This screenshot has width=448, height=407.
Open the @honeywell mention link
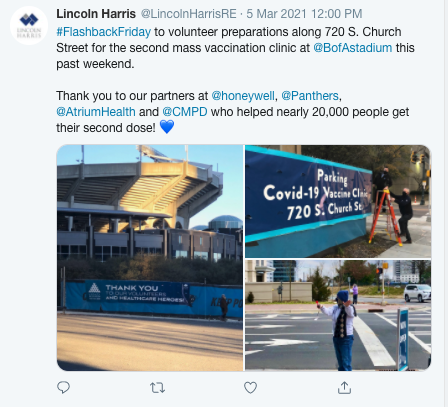[243, 96]
